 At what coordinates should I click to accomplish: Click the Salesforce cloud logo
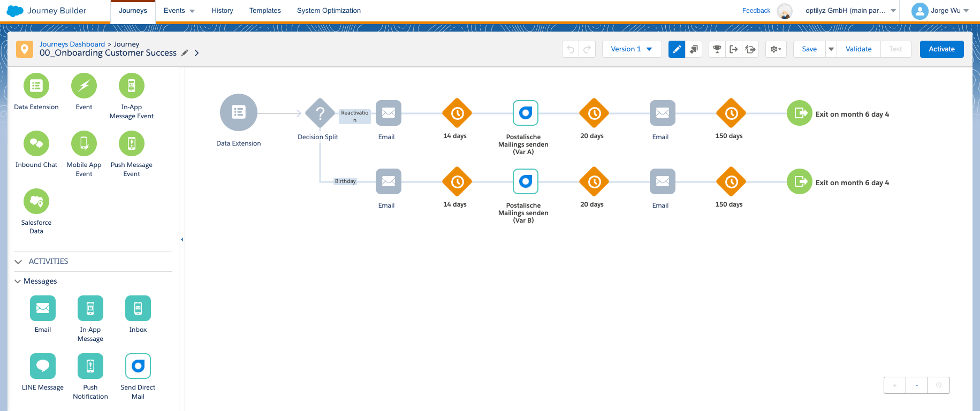14,11
